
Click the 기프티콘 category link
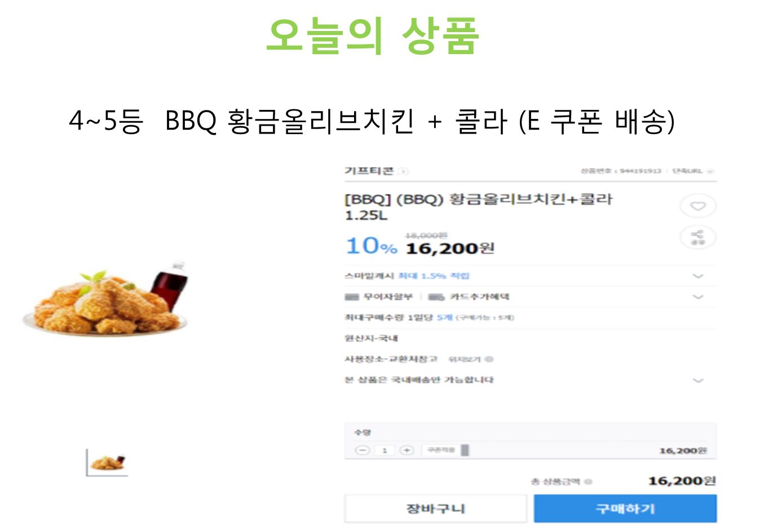369,171
